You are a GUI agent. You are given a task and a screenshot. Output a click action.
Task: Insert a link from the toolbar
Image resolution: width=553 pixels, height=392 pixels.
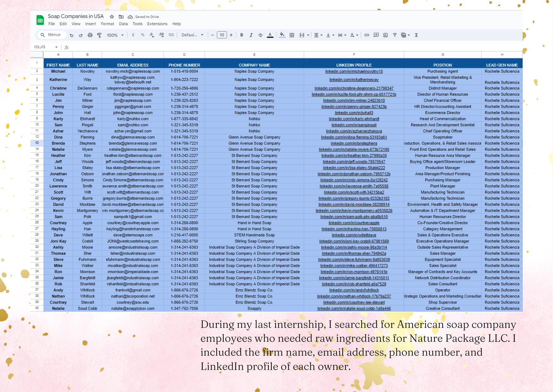(x=367, y=35)
